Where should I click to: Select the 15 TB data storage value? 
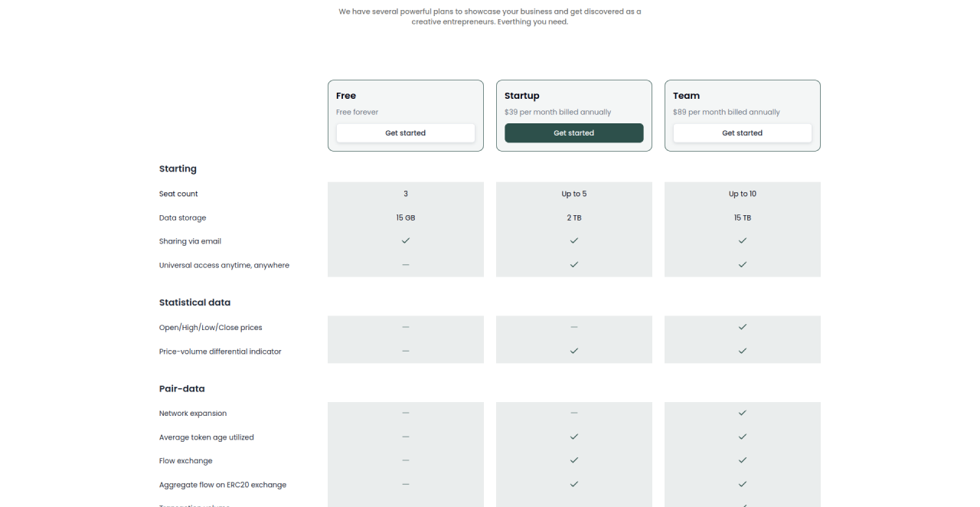pos(742,218)
